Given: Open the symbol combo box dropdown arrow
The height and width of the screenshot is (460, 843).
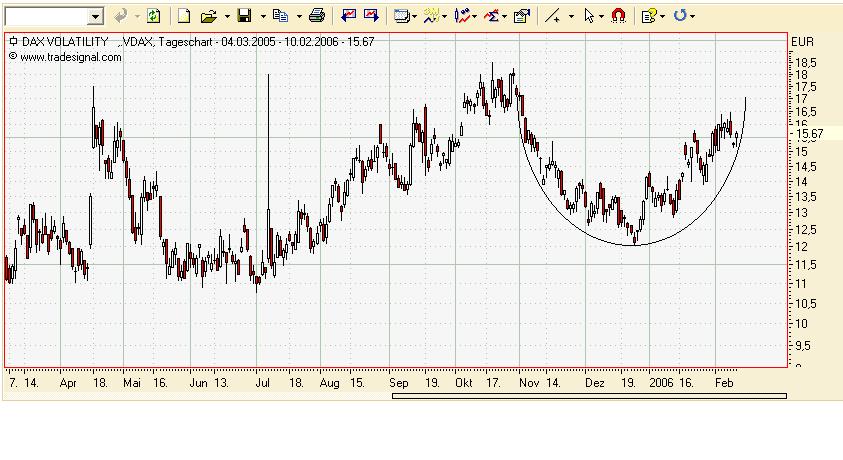Looking at the screenshot, I should 96,17.
